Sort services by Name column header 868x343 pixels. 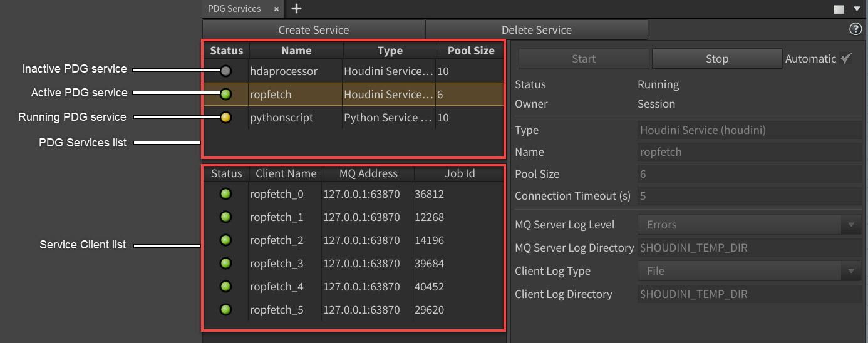[x=296, y=51]
